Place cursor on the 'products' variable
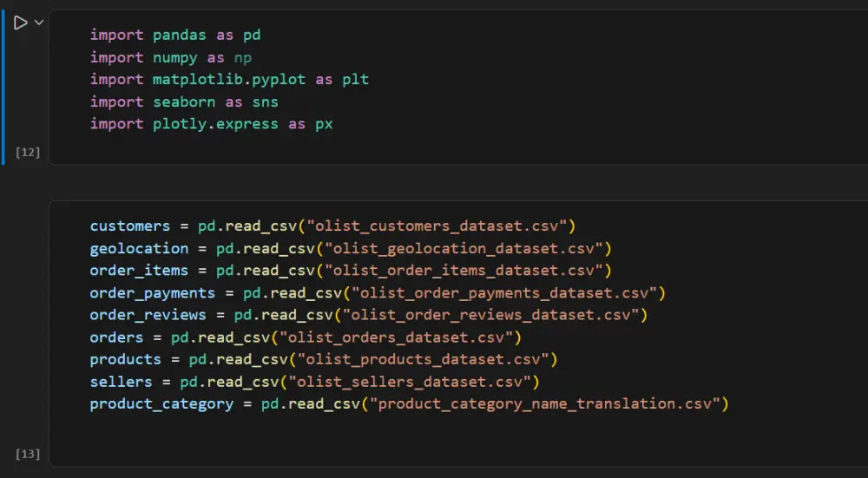Viewport: 868px width, 478px height. tap(125, 359)
